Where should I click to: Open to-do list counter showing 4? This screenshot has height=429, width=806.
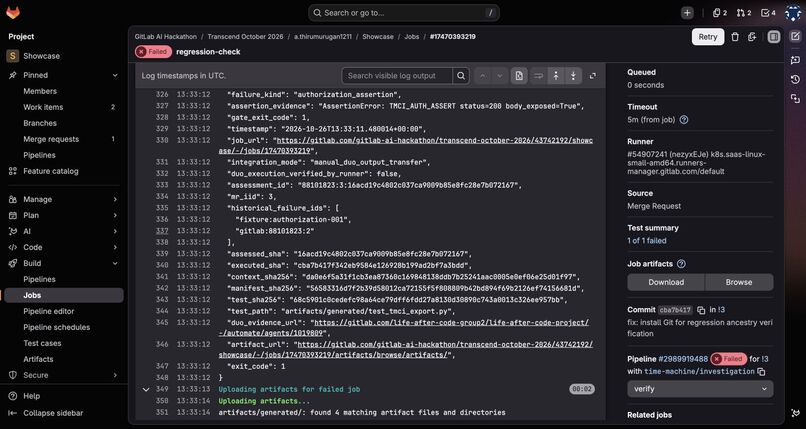pyautogui.click(x=768, y=13)
